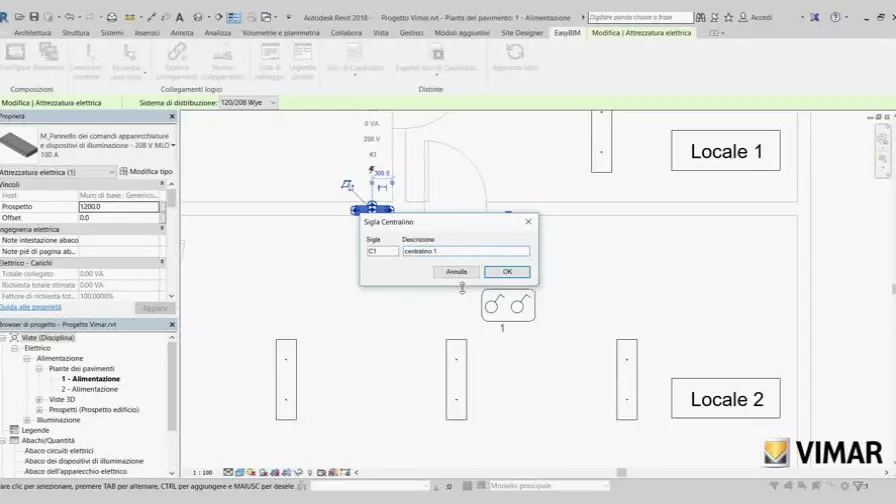Expand Prospetti (Prospetto edificio) node
Screen dimensions: 896x504
tap(39, 410)
